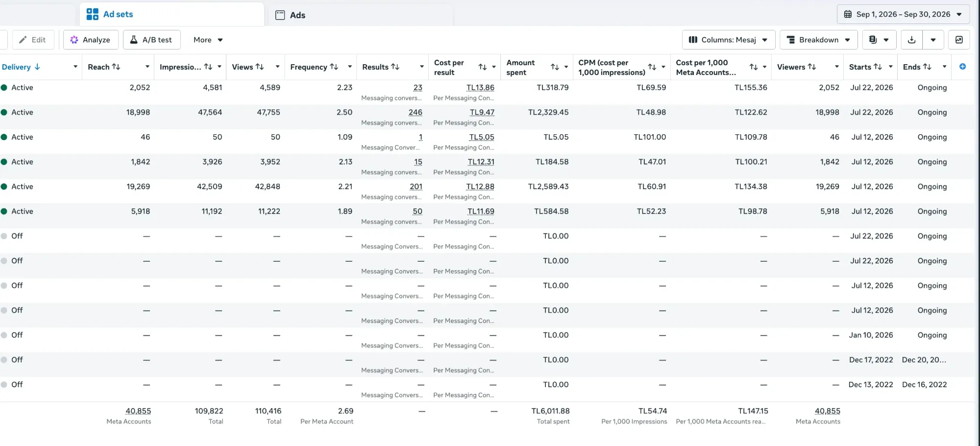Open the Results column options caret

click(x=421, y=67)
